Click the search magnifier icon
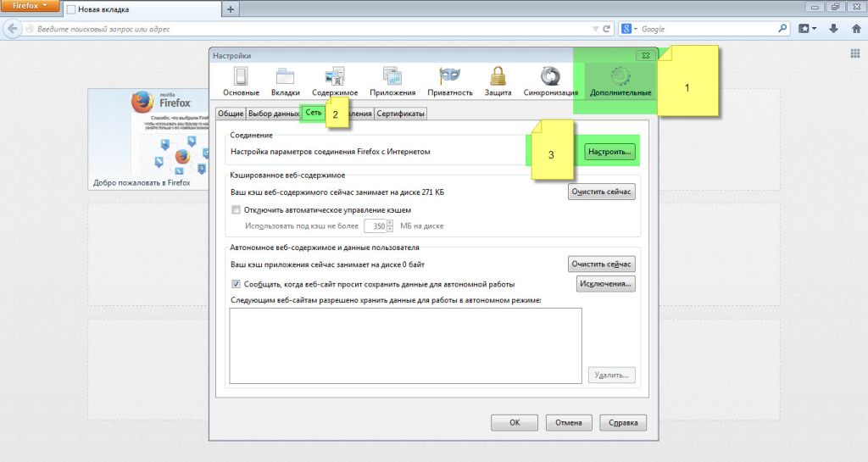 (x=782, y=28)
